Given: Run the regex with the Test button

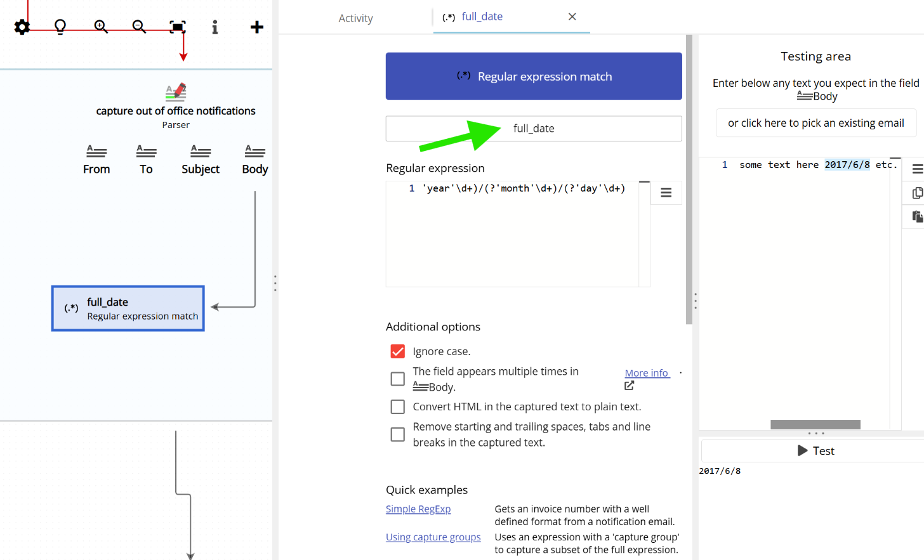Looking at the screenshot, I should pos(815,450).
